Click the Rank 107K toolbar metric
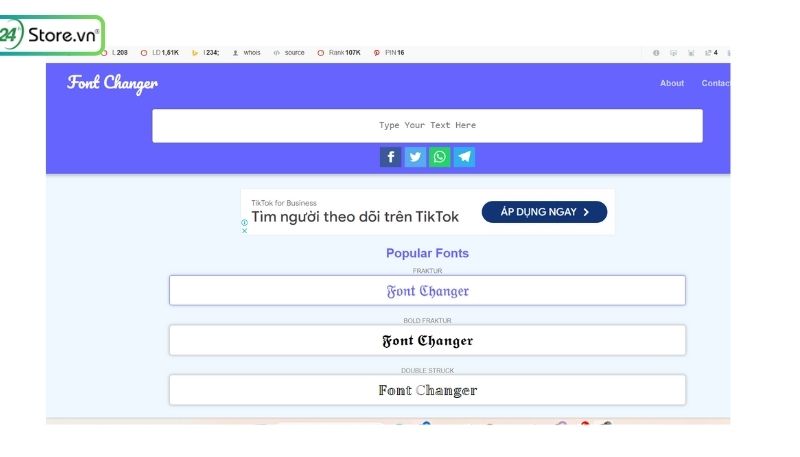The image size is (800, 457). coord(339,53)
